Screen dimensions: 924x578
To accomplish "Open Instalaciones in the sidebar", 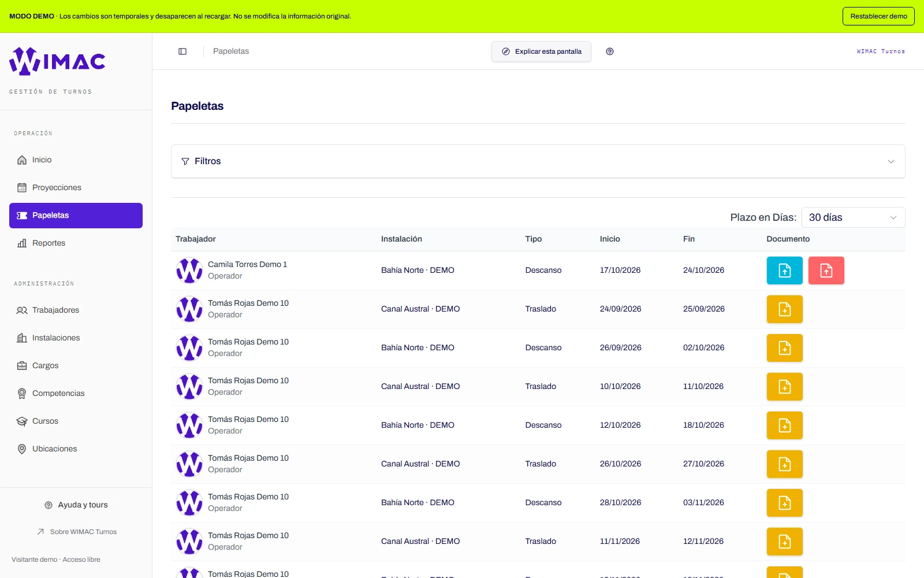I will tap(76, 338).
